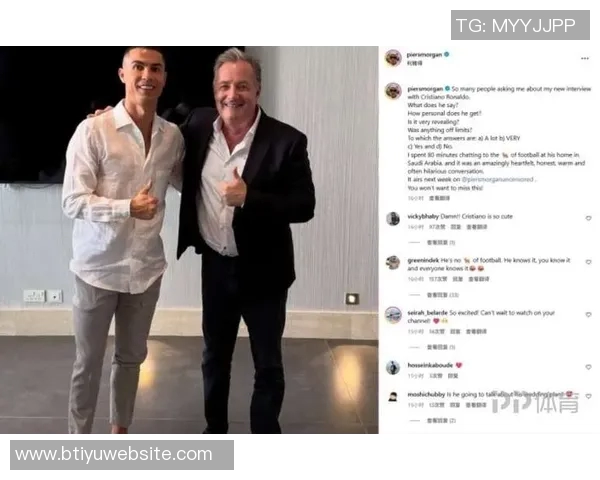
Task: Open hosseinkaboude's profile picture
Action: (393, 367)
